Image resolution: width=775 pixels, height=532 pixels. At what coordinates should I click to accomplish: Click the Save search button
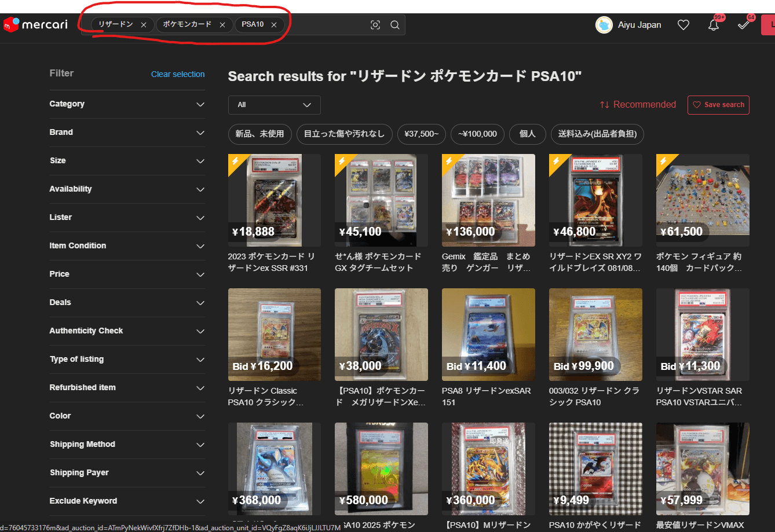point(718,105)
